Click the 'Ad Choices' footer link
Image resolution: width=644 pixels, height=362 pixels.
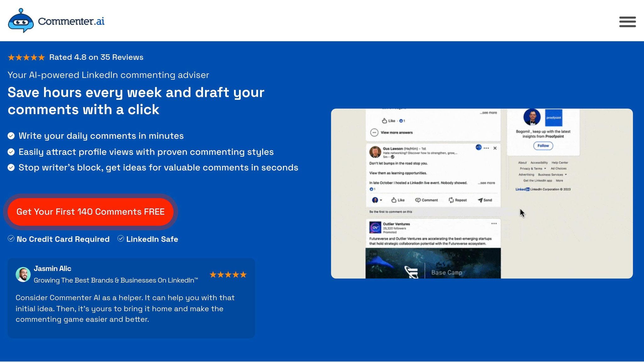coord(558,169)
